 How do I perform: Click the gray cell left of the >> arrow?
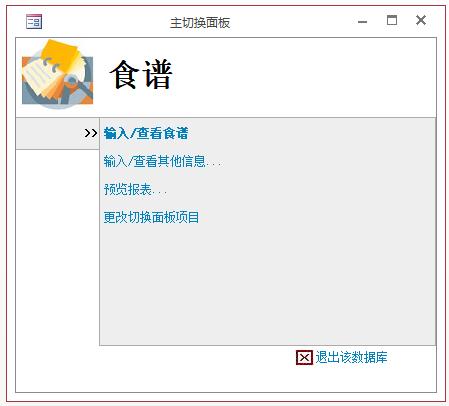[50, 133]
